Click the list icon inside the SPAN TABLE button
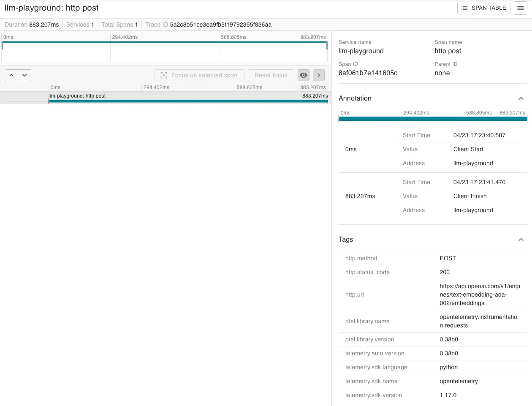 [x=464, y=8]
